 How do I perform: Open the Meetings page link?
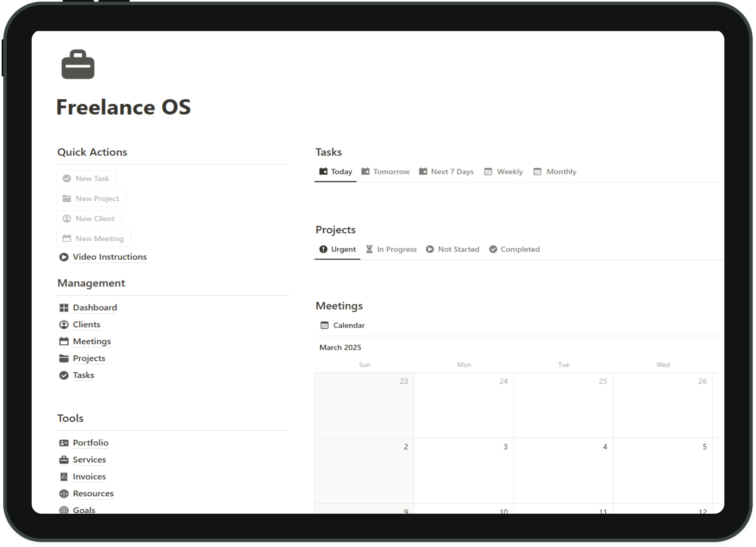click(92, 341)
